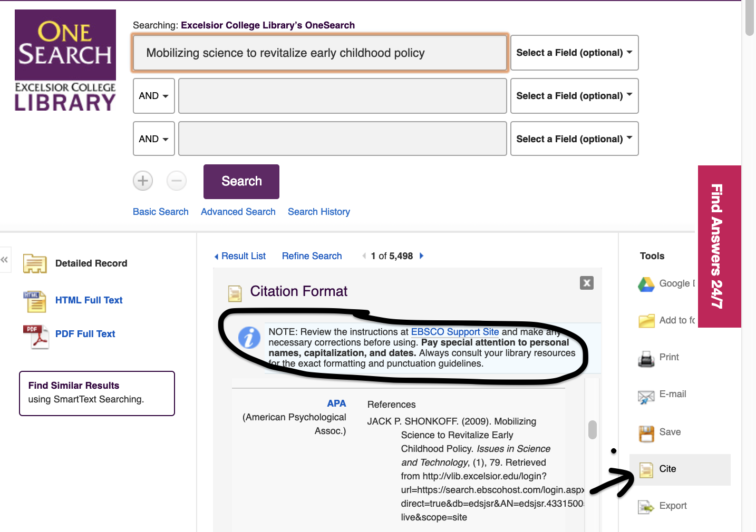The image size is (756, 532).
Task: Click the Save floppy disk icon
Action: 646,434
